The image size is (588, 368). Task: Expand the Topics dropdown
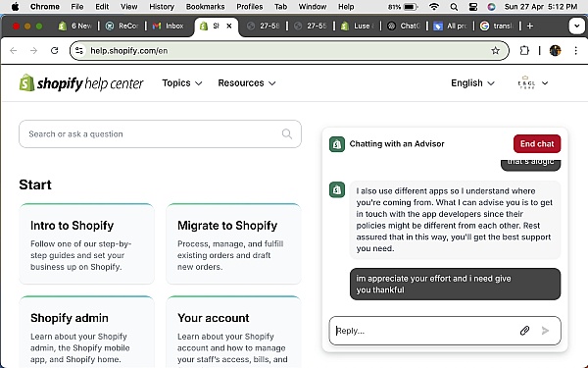pos(182,83)
